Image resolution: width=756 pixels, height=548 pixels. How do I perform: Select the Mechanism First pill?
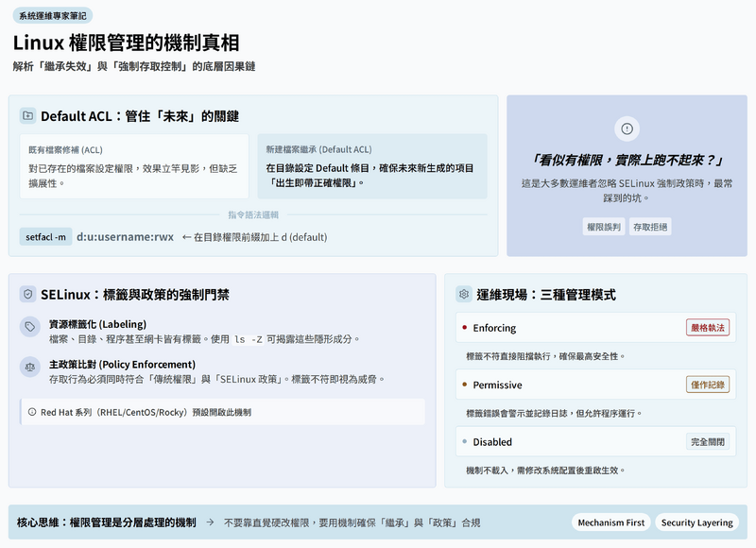[x=610, y=522]
